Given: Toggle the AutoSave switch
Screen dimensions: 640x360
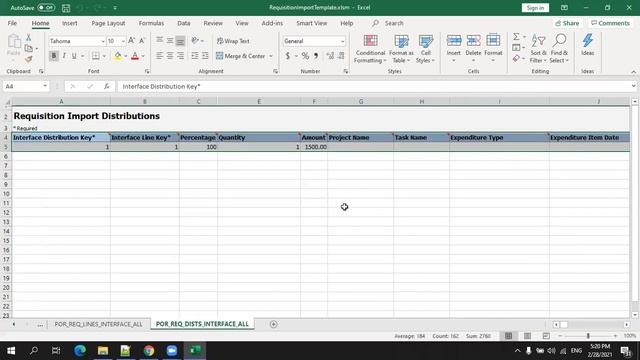Looking at the screenshot, I should click(46, 8).
